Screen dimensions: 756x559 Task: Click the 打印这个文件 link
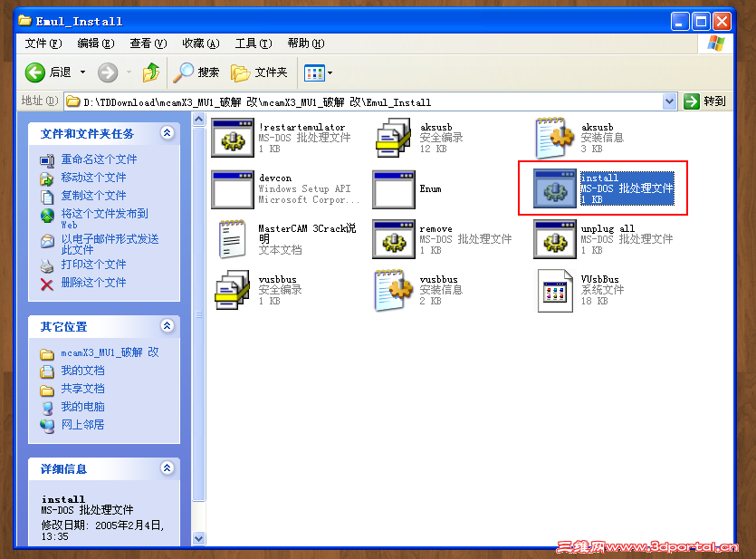click(93, 265)
